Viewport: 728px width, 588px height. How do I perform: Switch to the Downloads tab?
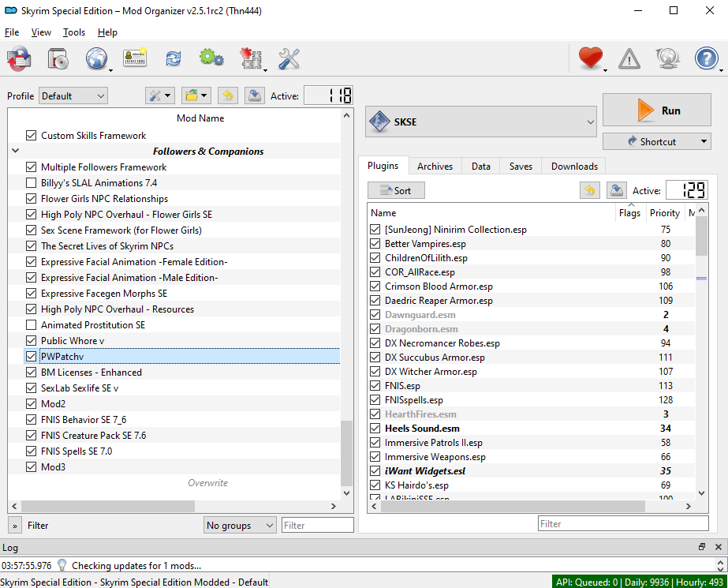[x=573, y=167]
